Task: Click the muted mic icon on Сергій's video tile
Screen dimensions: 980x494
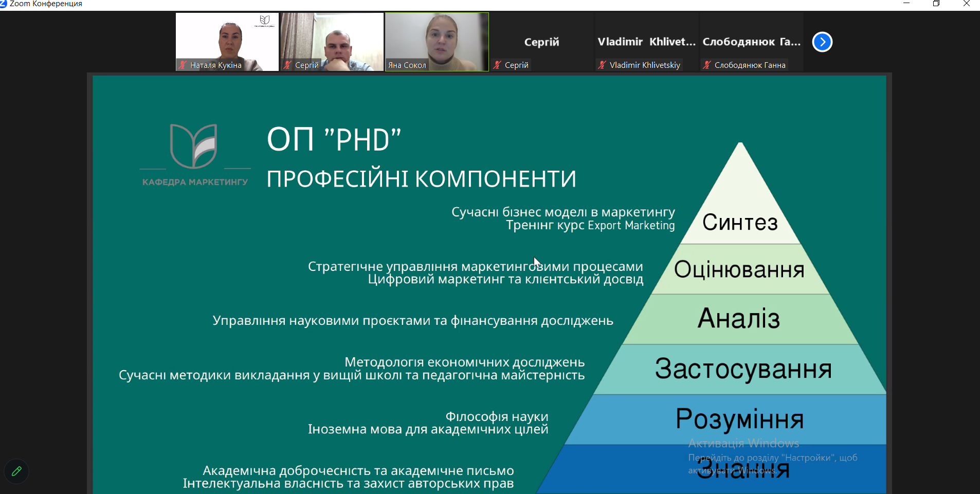Action: pos(287,65)
